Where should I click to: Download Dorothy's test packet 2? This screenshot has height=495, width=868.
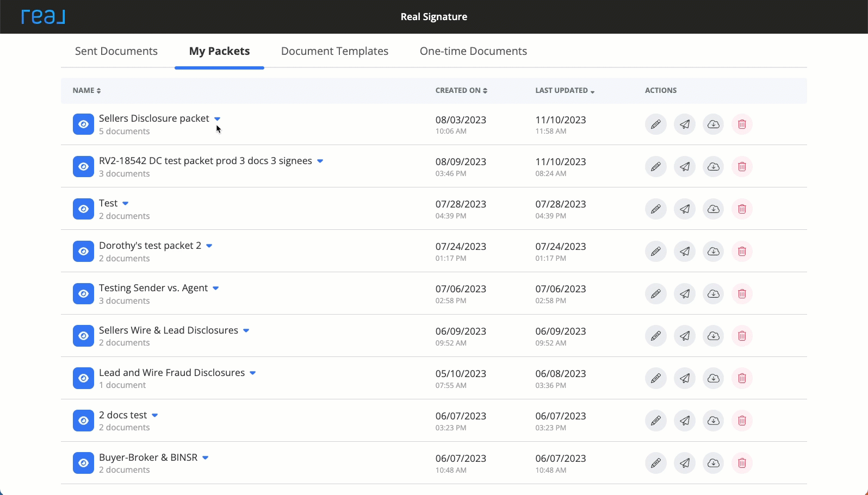tap(714, 252)
